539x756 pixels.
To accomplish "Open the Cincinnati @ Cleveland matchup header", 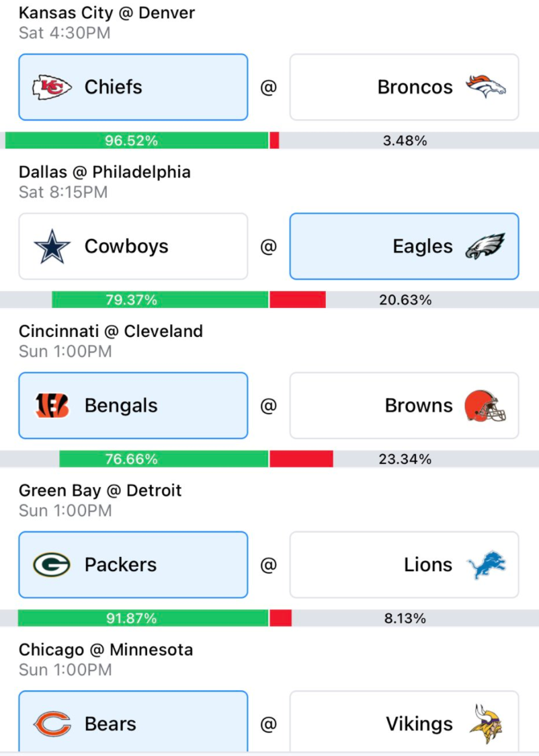I will (x=111, y=331).
